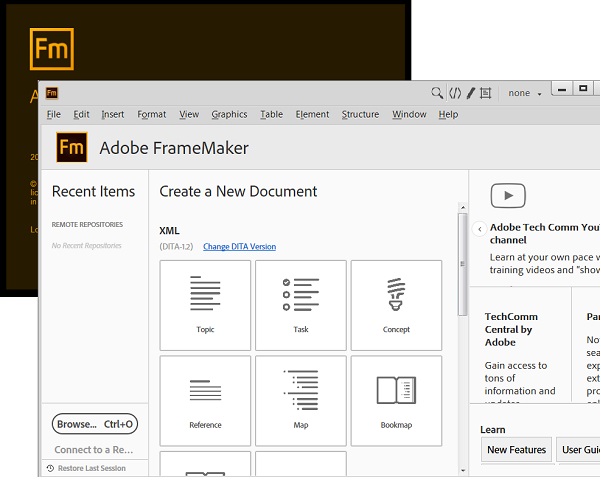The width and height of the screenshot is (601, 500).
Task: Create a new Bookmap document
Action: point(396,400)
